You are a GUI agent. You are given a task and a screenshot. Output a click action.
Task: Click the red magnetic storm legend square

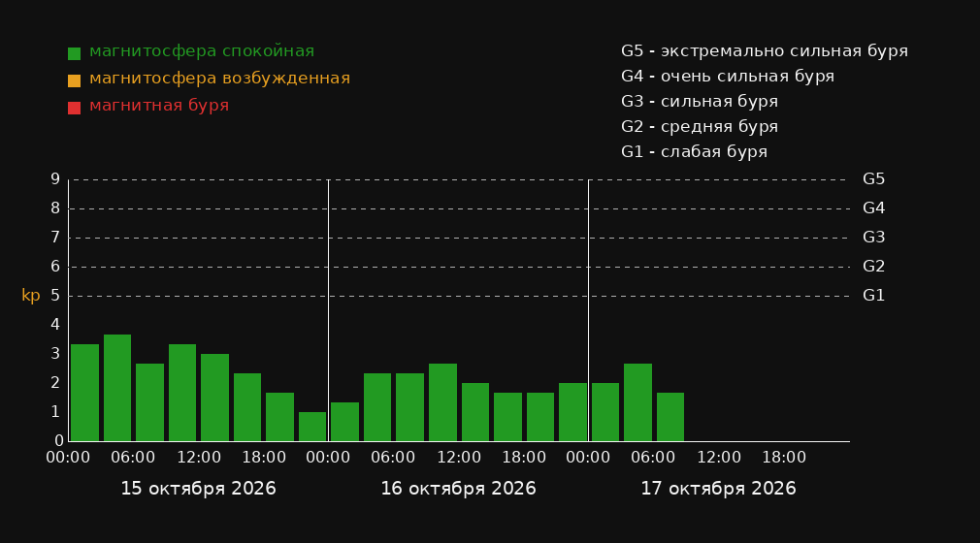click(75, 108)
